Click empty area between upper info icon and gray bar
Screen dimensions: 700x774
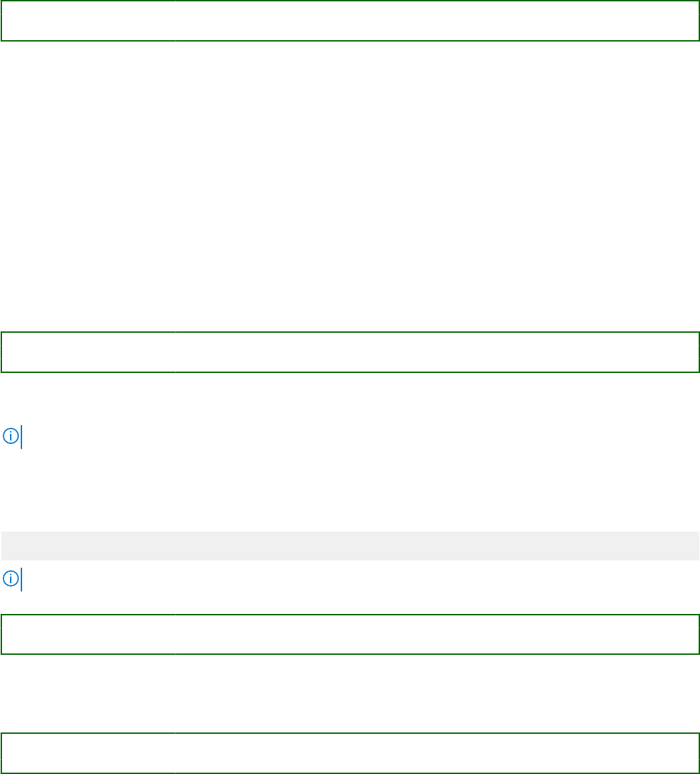[350, 490]
